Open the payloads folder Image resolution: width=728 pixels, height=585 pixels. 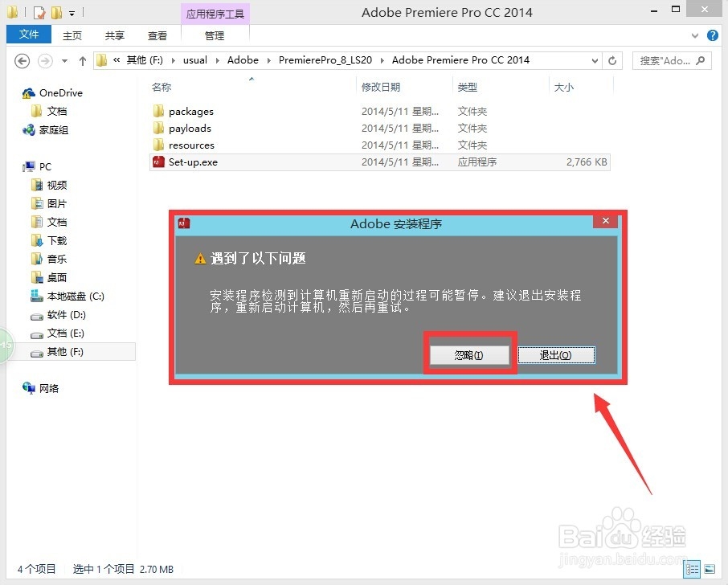pyautogui.click(x=187, y=128)
